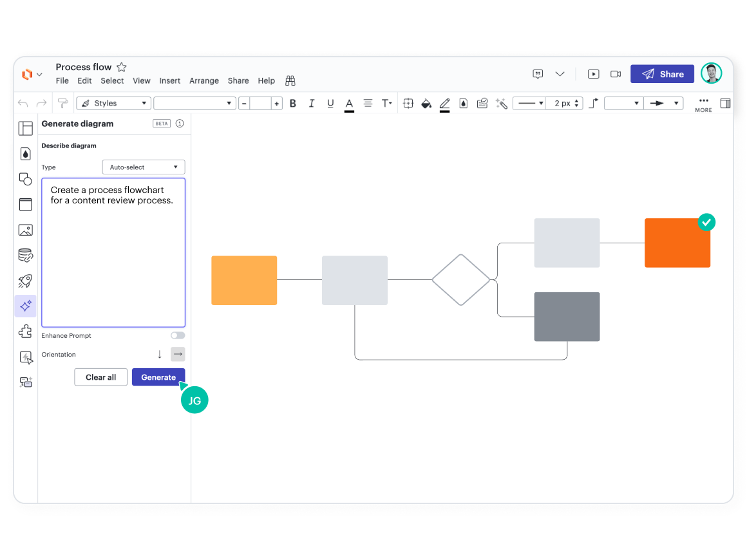Open the puzzle-piece integrations icon

coord(25,331)
